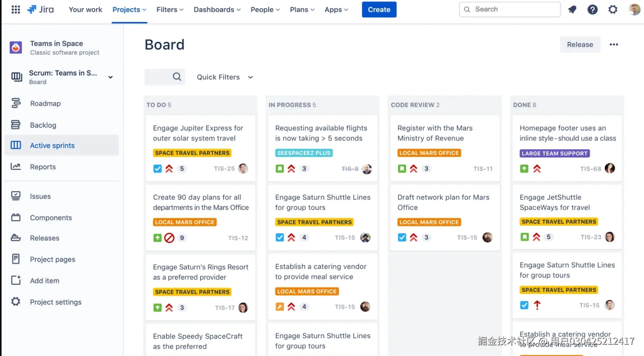Screen dimensions: 644x356
Task: Click the Add item icon
Action: pyautogui.click(x=16, y=280)
